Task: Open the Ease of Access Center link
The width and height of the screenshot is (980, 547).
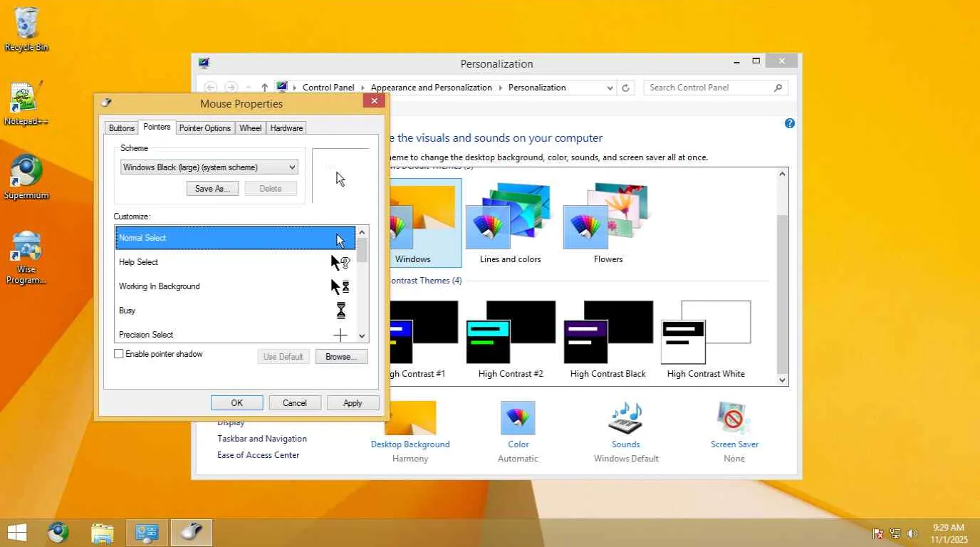Action: 259,455
